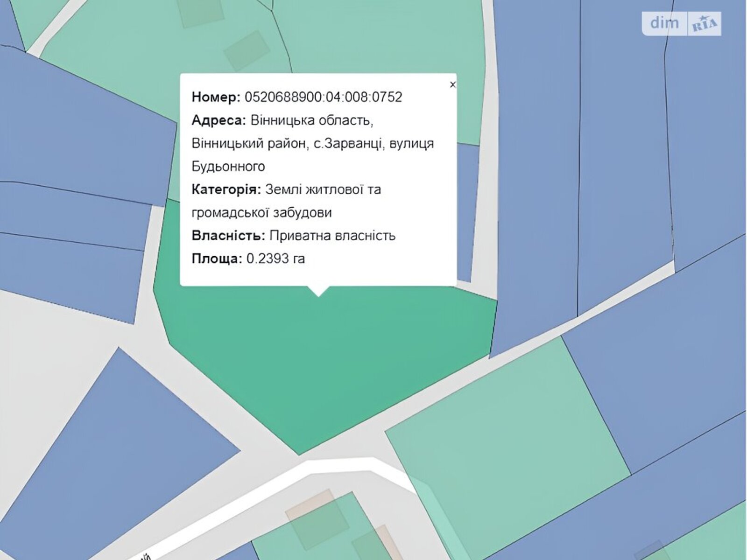The image size is (747, 560).
Task: Click the Будьонного street name text
Action: [228, 167]
